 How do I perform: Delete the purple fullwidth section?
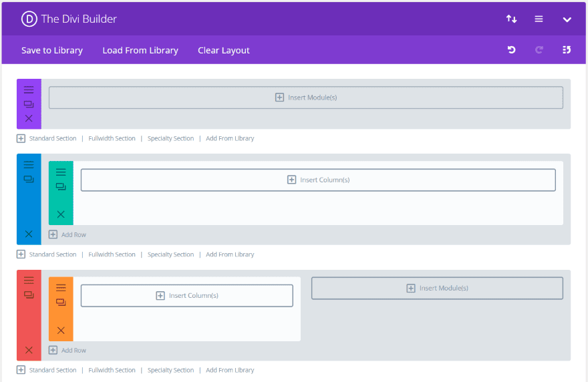point(29,118)
